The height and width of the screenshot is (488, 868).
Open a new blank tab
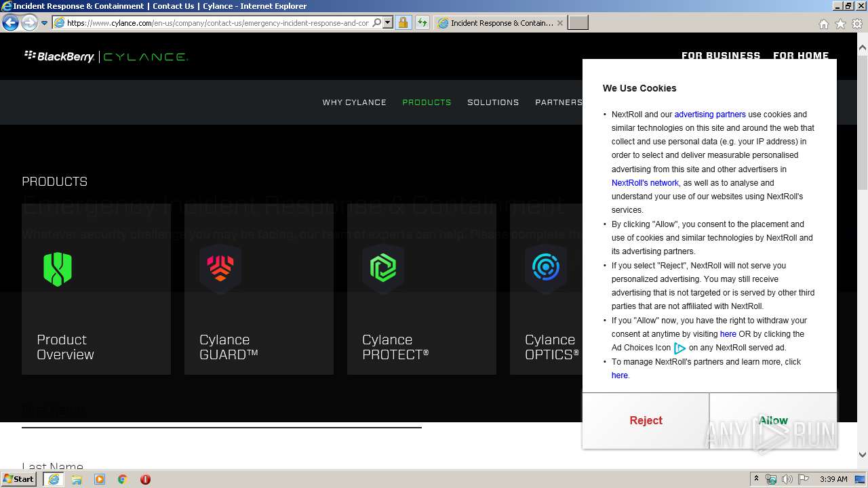tap(578, 23)
